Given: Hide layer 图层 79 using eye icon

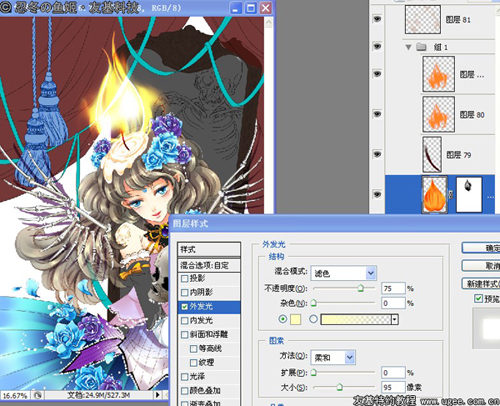Looking at the screenshot, I should point(377,154).
